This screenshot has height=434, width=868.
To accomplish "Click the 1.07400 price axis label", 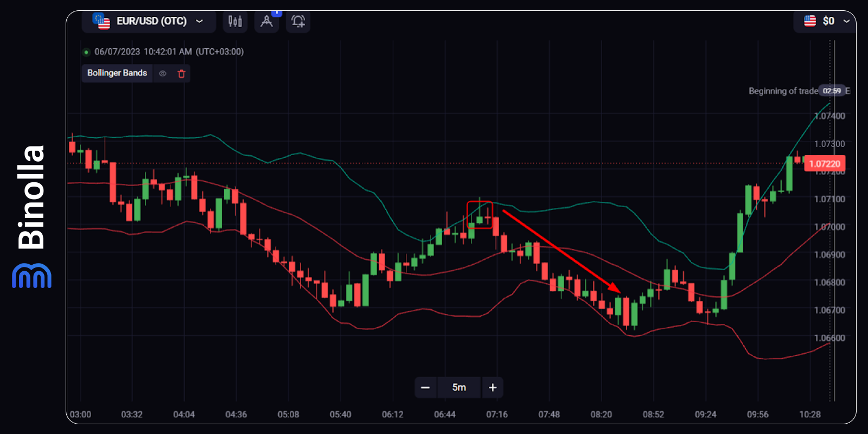I will tap(829, 116).
